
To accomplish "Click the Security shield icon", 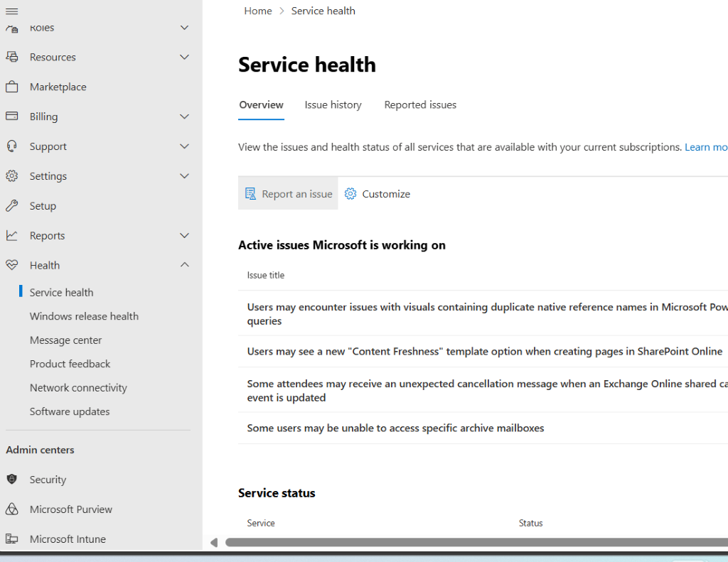I will click(11, 479).
